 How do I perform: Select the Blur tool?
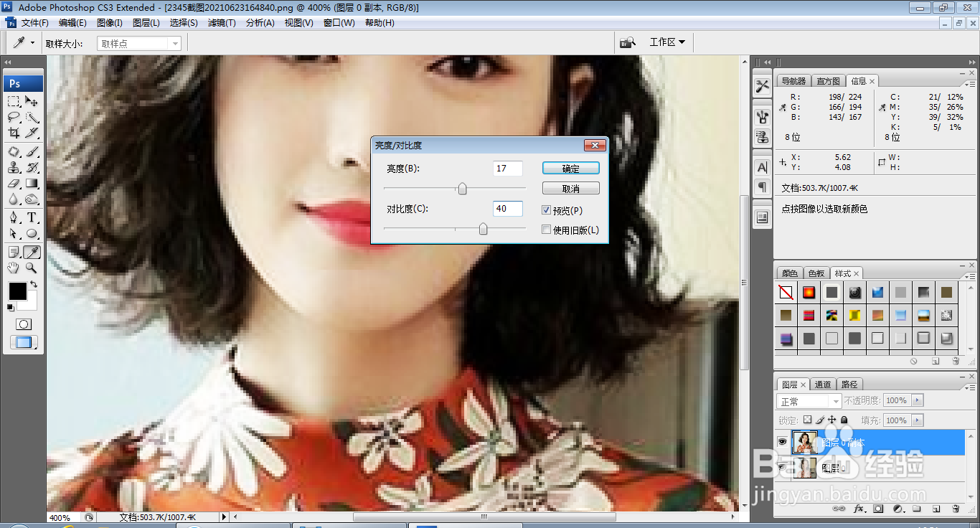[x=14, y=199]
